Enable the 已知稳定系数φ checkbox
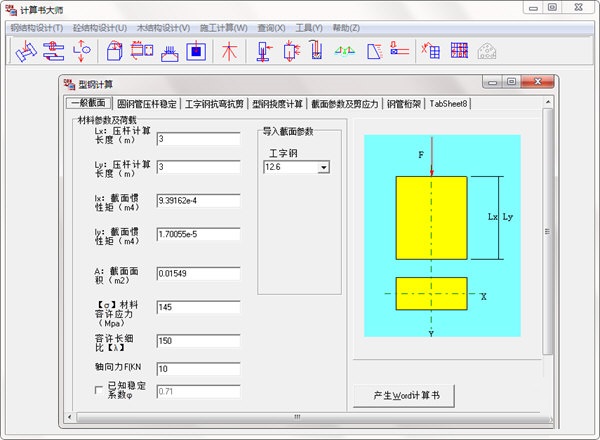 pos(100,390)
